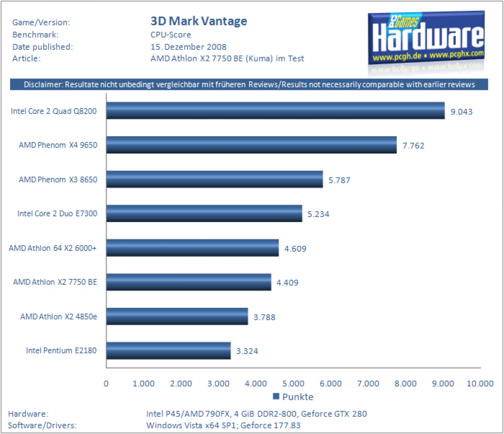Click the axis tick label 9.000

pos(443,384)
